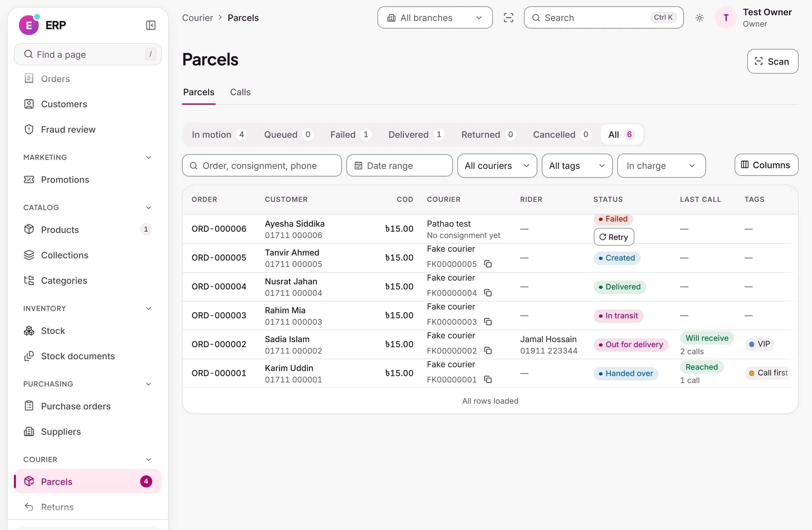Open Stock documents page
This screenshot has height=530, width=812.
[88, 356]
